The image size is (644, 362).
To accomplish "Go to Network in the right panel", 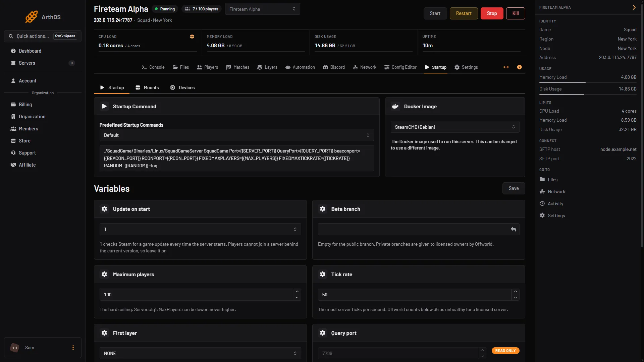I will click(552, 191).
